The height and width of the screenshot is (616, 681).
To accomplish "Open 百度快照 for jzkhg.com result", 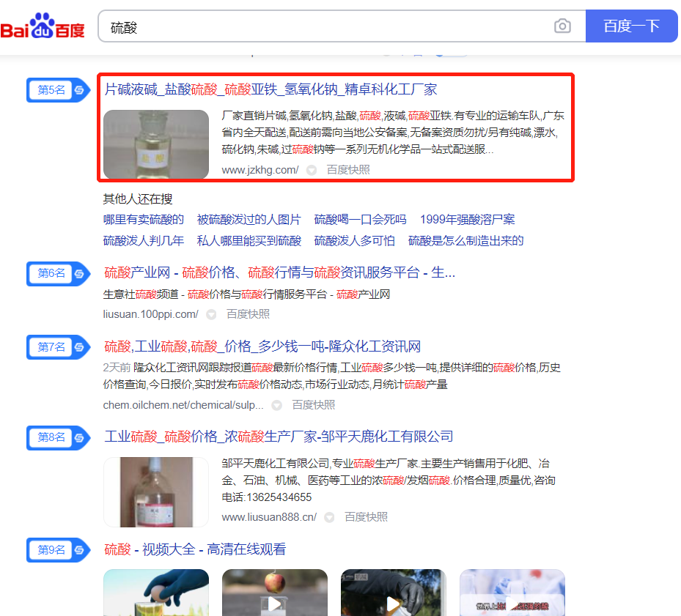I will (x=348, y=170).
